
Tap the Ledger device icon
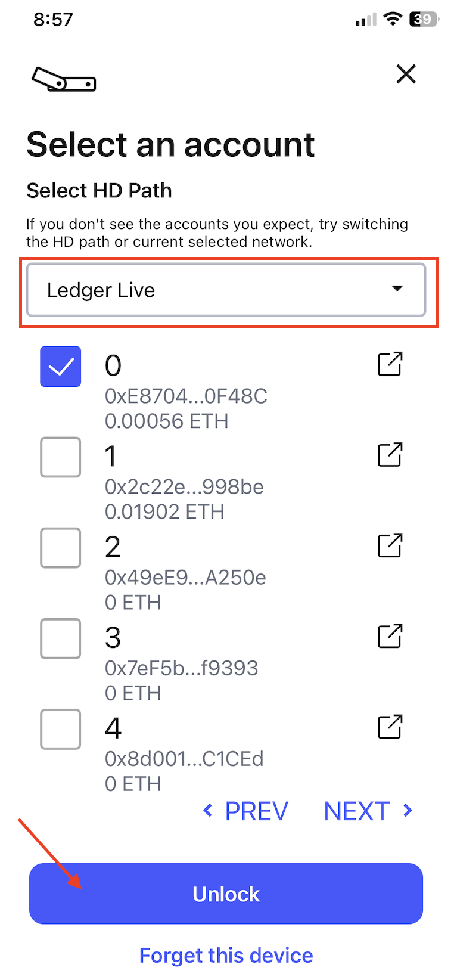(64, 79)
